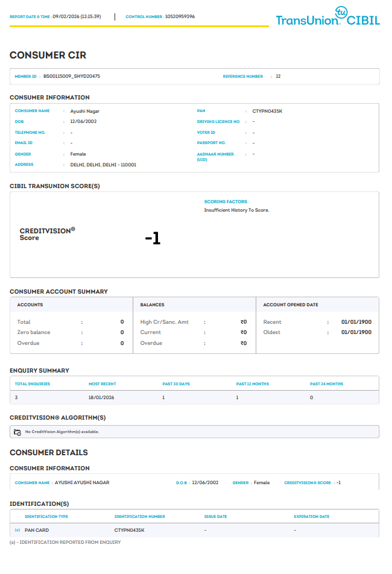Click the CONSUMER DETAILS heading
This screenshot has width=392, height=574.
49,453
